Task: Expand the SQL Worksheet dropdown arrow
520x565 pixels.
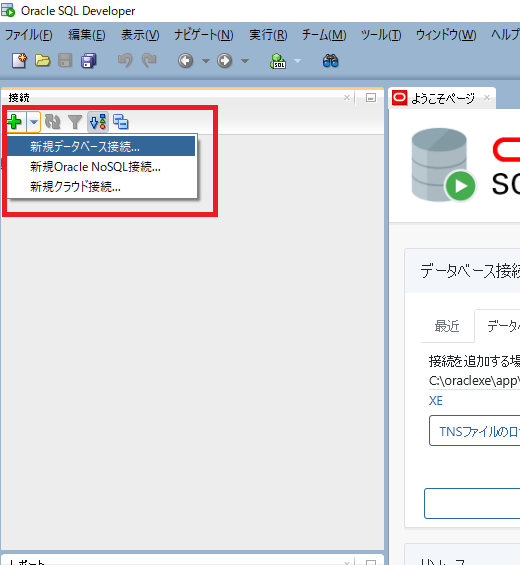Action: click(298, 61)
